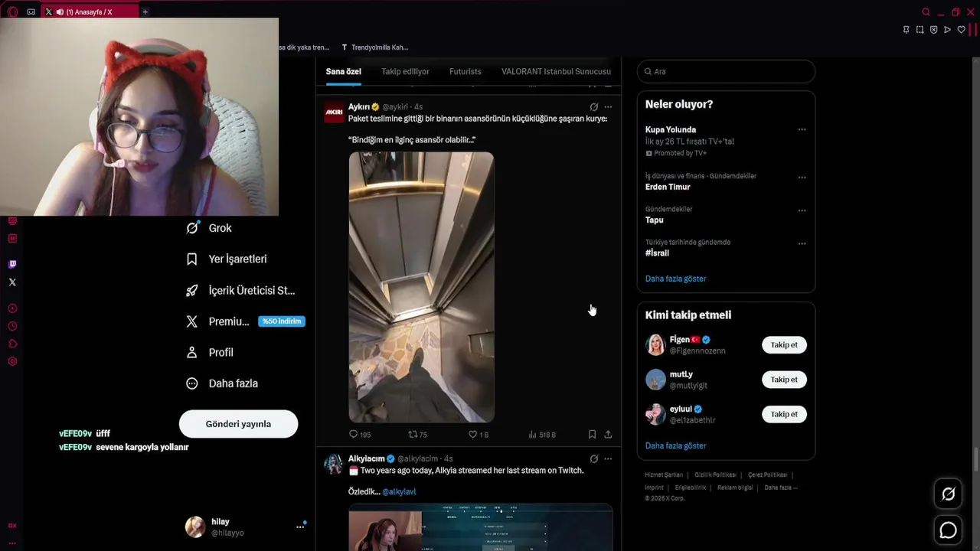Image resolution: width=980 pixels, height=551 pixels.
Task: Open the Trendyolmilla Kah... bookmark
Action: [x=375, y=47]
